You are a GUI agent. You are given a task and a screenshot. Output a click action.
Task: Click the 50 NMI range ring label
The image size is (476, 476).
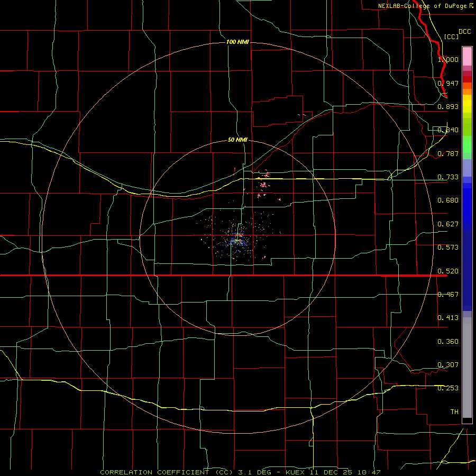pyautogui.click(x=237, y=140)
